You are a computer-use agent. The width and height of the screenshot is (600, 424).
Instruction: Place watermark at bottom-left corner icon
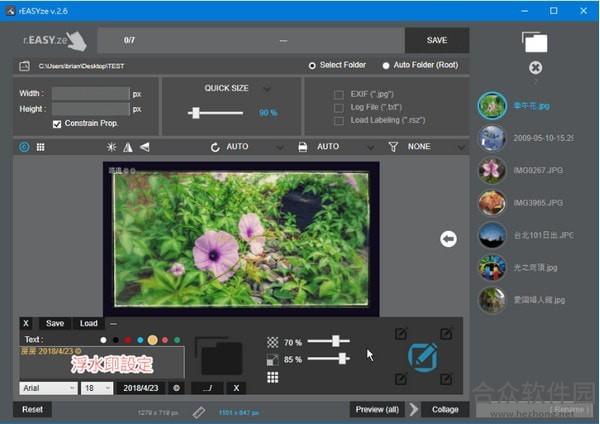[401, 379]
